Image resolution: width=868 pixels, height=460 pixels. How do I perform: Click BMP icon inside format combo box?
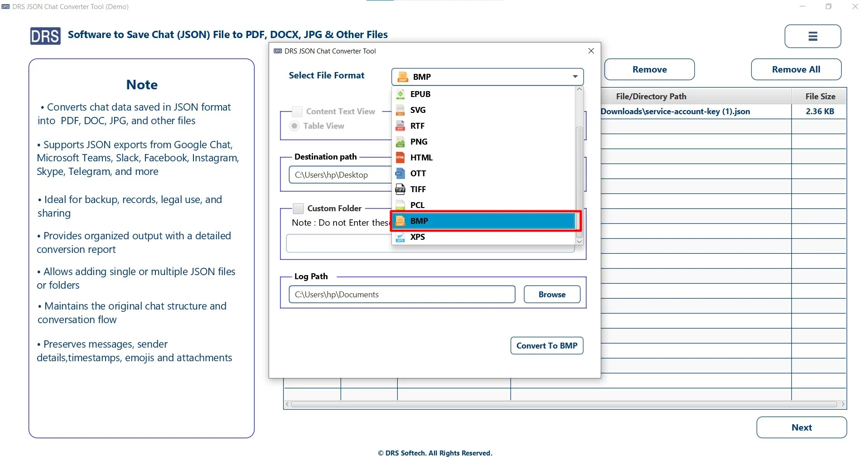tap(403, 77)
